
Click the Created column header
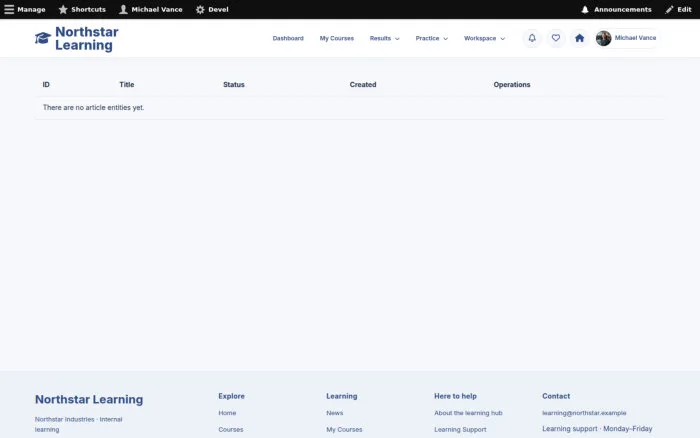coord(363,84)
